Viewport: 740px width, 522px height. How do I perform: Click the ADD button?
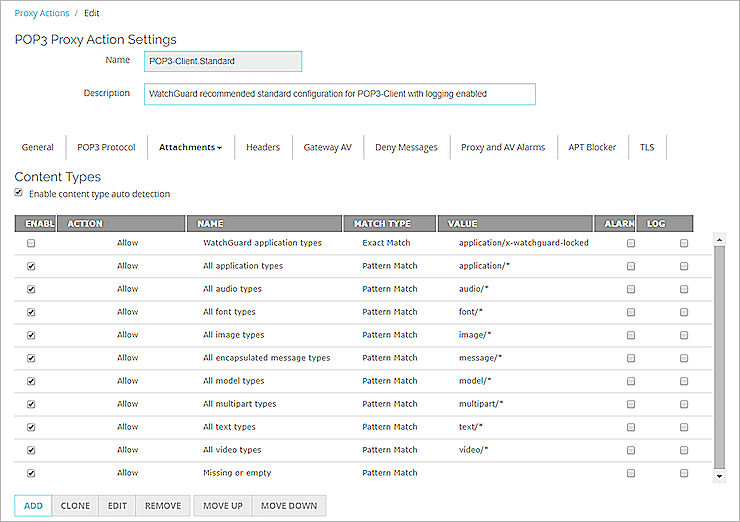click(x=33, y=506)
